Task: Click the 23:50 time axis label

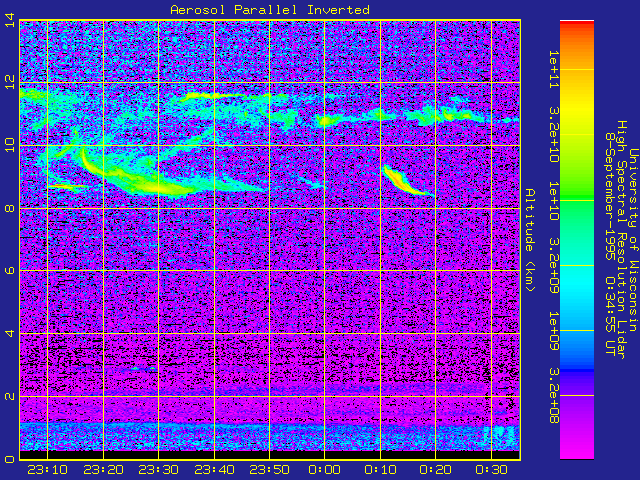Action: (x=269, y=470)
